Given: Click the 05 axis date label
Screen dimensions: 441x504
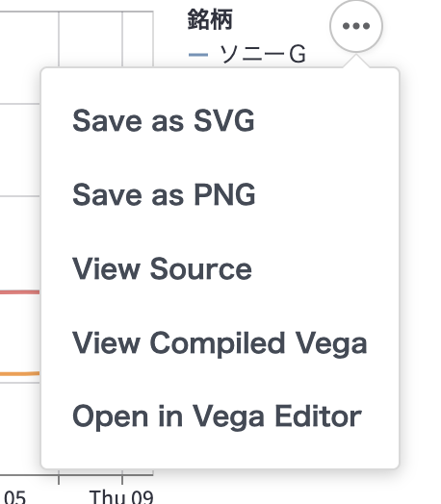Looking at the screenshot, I should (x=15, y=496).
